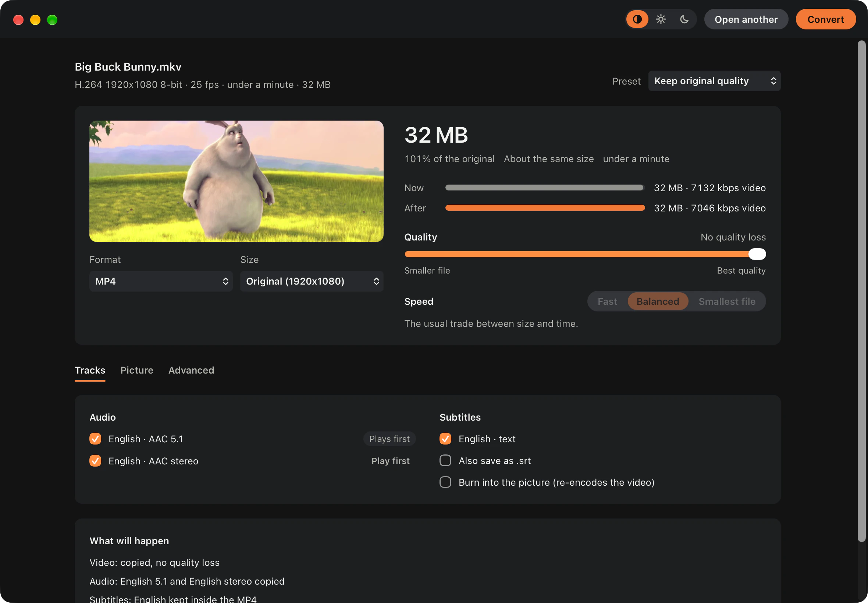Click the Quality slider handle
Viewport: 868px width, 603px height.
[757, 254]
